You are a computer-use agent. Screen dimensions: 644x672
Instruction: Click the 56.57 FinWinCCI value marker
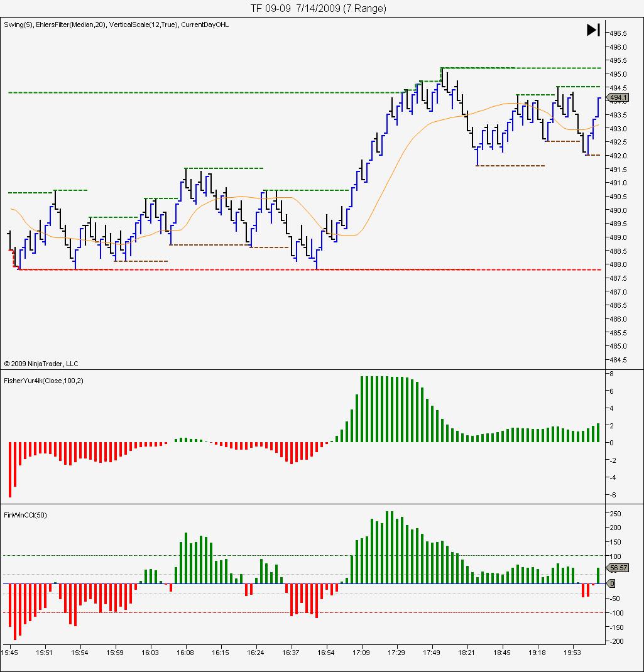pyautogui.click(x=618, y=568)
